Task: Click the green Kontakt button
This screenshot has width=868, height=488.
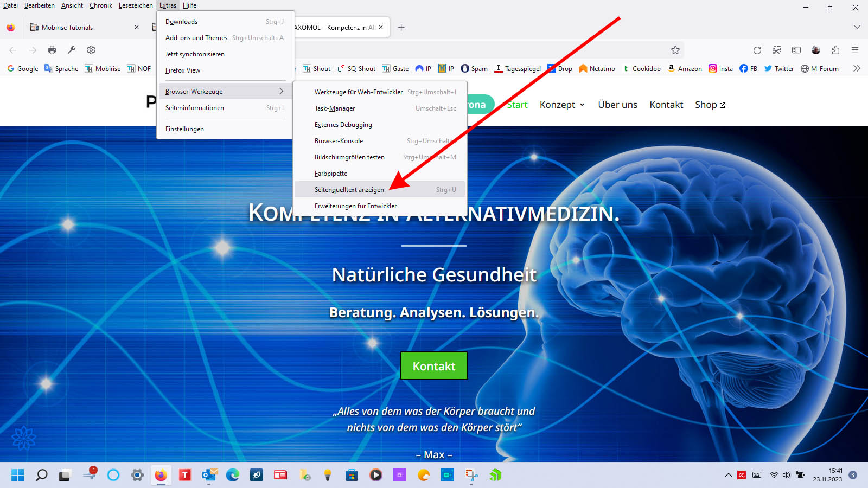Action: tap(433, 366)
